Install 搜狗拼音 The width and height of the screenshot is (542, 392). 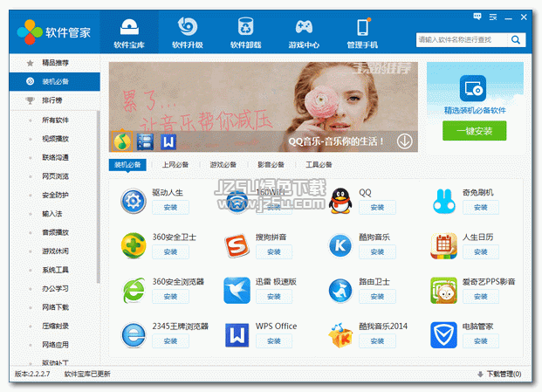[274, 252]
